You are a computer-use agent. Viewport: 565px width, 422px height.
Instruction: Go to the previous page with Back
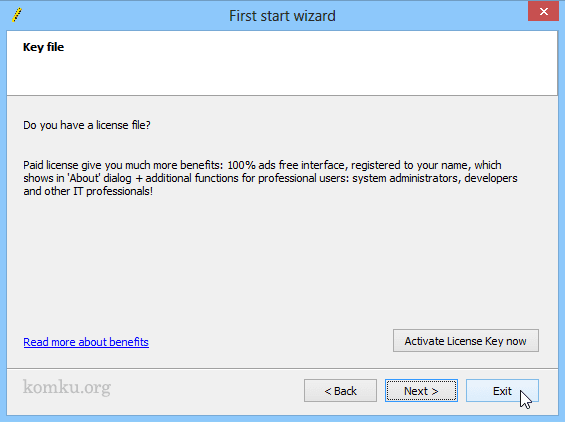click(340, 391)
